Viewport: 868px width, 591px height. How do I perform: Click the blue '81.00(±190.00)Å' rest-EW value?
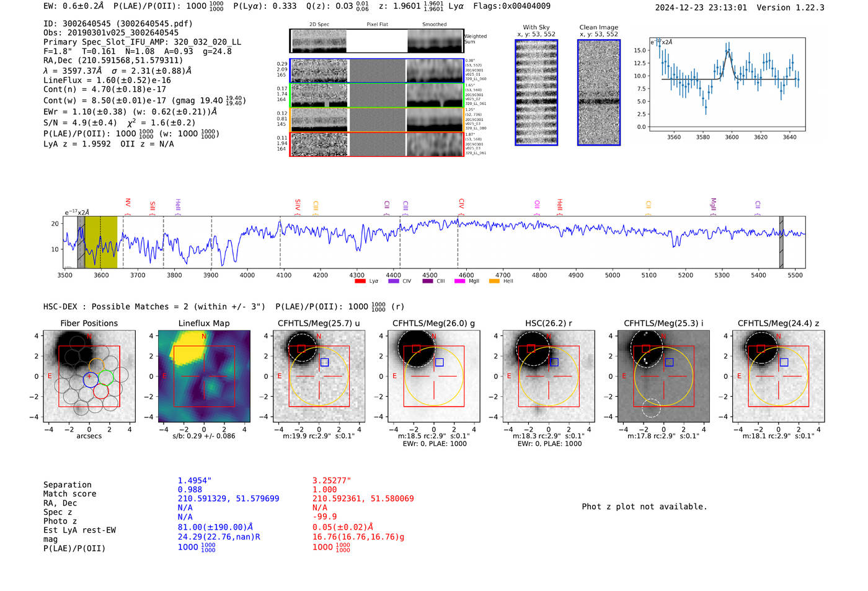tap(215, 527)
